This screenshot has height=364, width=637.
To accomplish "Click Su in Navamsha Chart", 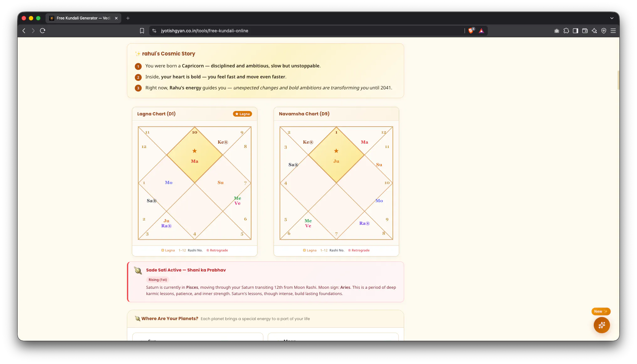I will click(379, 165).
